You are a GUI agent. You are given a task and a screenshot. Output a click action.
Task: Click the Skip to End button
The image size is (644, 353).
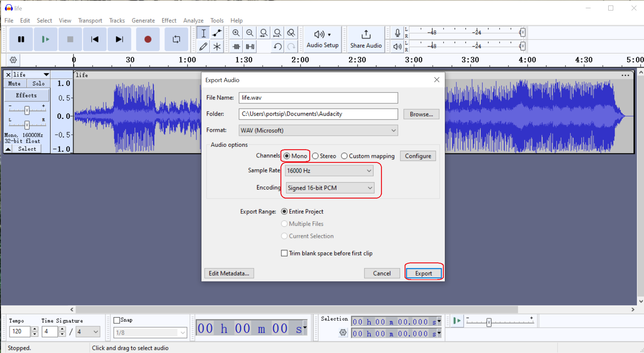(x=119, y=39)
